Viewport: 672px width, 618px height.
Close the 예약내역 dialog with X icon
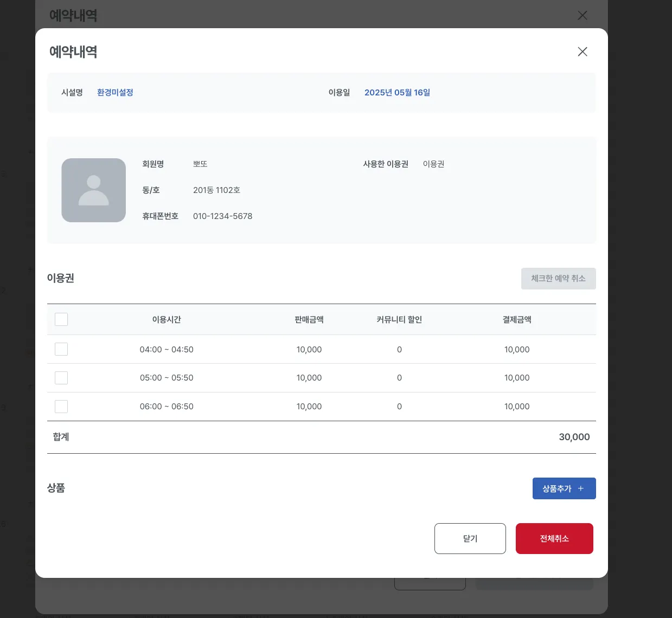pyautogui.click(x=583, y=51)
